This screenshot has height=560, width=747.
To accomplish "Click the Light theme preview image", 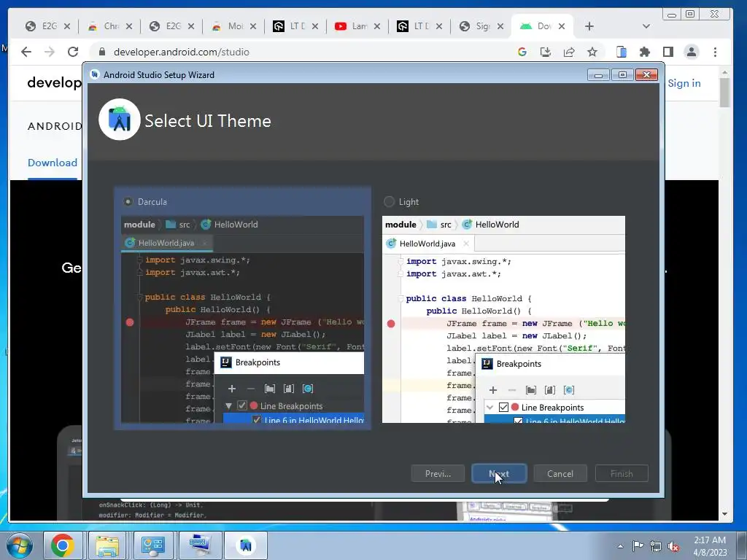I will [503, 319].
